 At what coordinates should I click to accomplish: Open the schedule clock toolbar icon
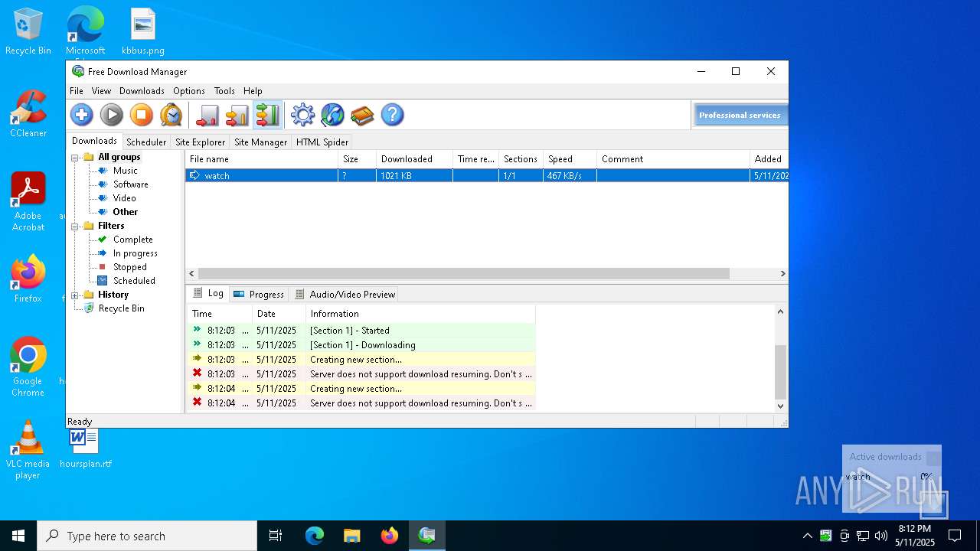[171, 115]
